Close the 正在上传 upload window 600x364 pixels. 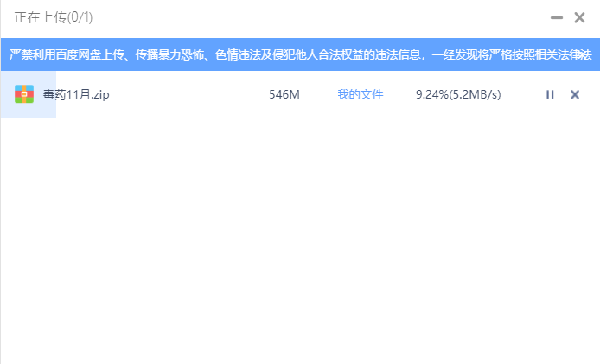[579, 17]
